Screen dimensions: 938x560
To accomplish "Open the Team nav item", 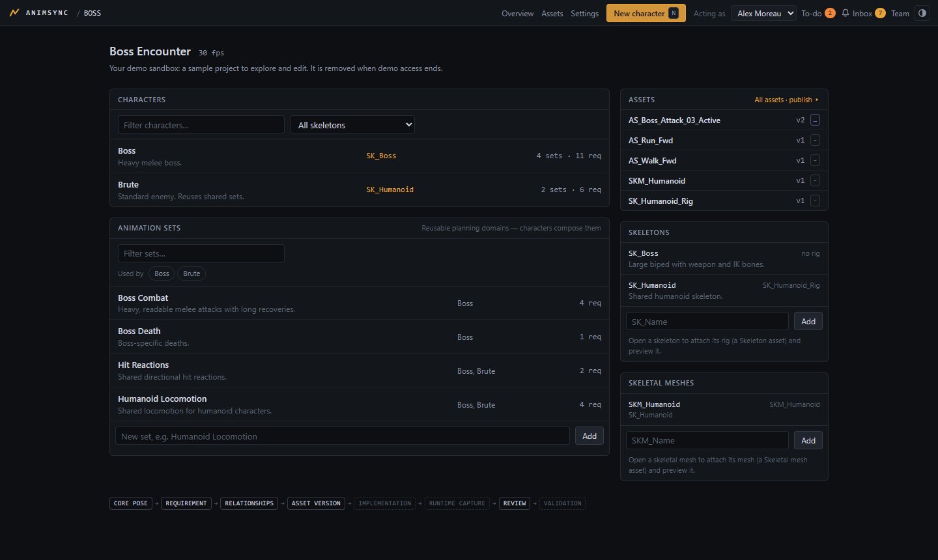I will click(900, 14).
